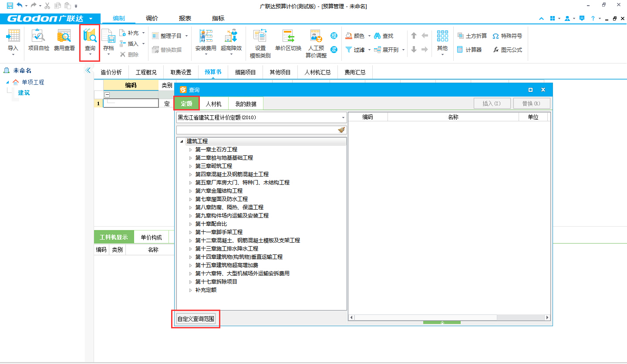Open the 黑龙江省建筑工程计价定额 dropdown
Screen dimensions: 627x364
(x=343, y=117)
